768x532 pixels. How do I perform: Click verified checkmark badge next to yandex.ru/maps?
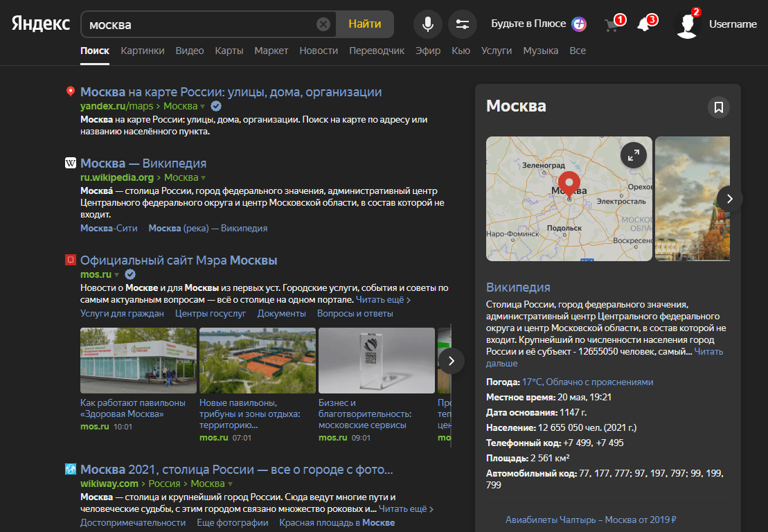point(215,106)
